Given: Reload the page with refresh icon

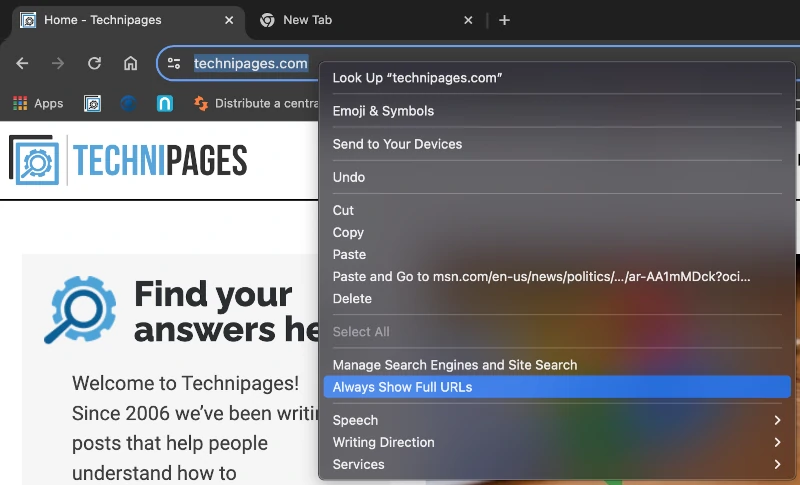Looking at the screenshot, I should [94, 63].
